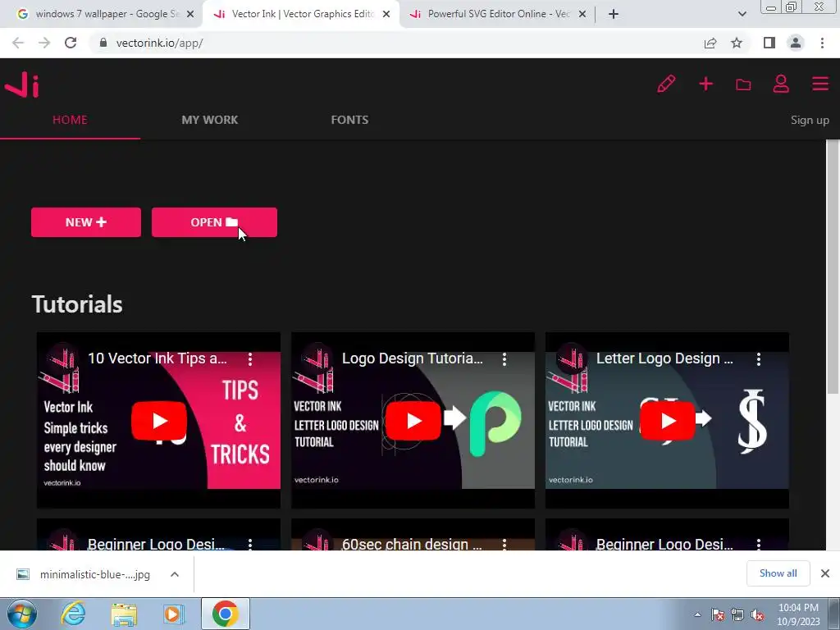
Task: Click the address bar with vectorink.io/app/
Action: pos(396,43)
